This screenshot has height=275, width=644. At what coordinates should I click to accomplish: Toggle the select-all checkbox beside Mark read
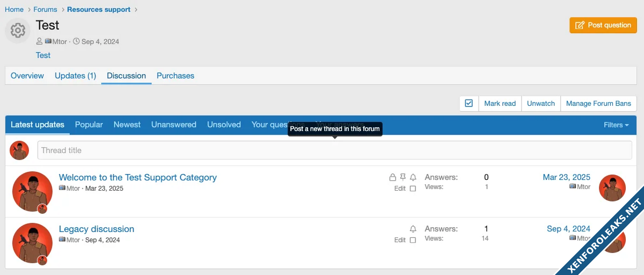click(x=469, y=103)
